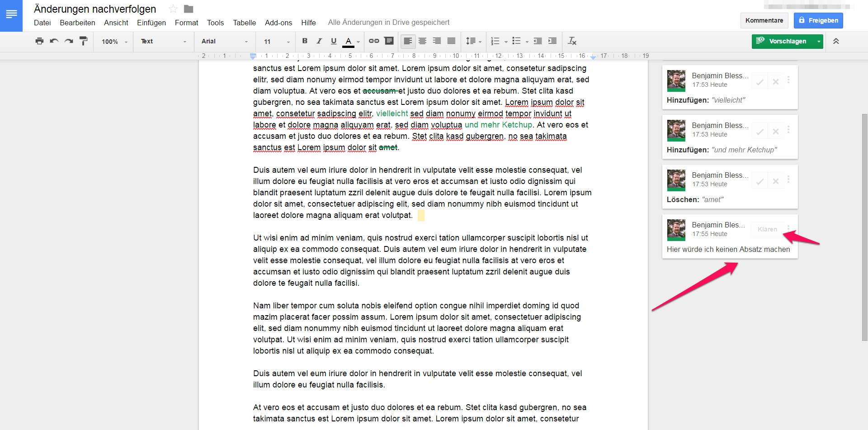The width and height of the screenshot is (868, 430).
Task: Align text right
Action: [437, 41]
